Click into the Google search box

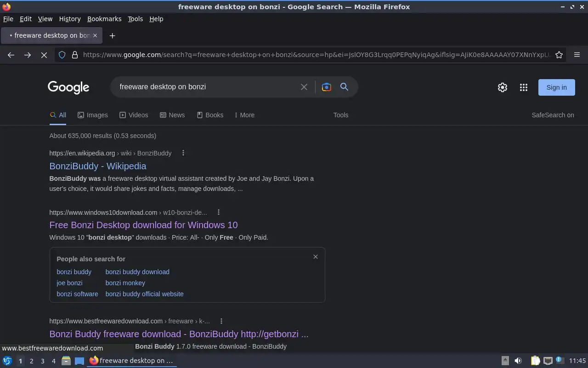207,87
